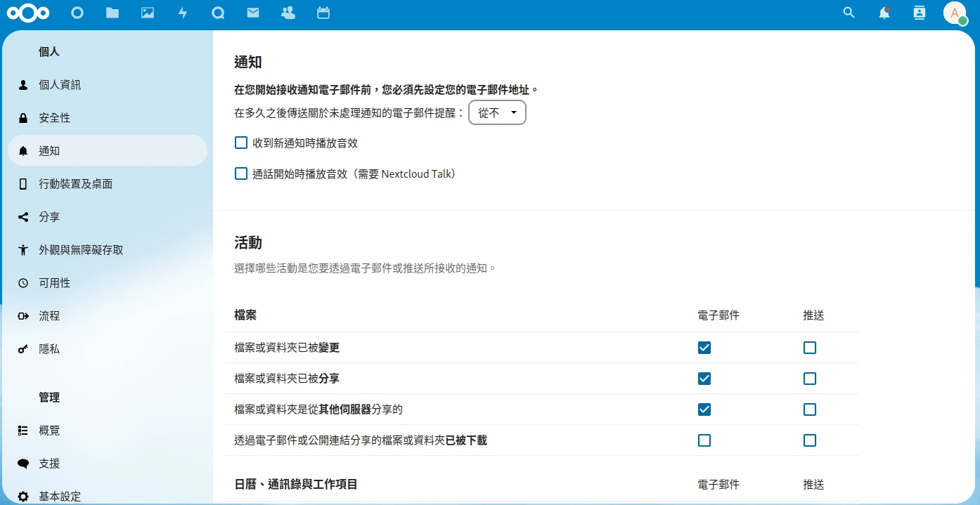The height and width of the screenshot is (505, 980).
Task: Open the Files app folder icon
Action: pyautogui.click(x=112, y=13)
